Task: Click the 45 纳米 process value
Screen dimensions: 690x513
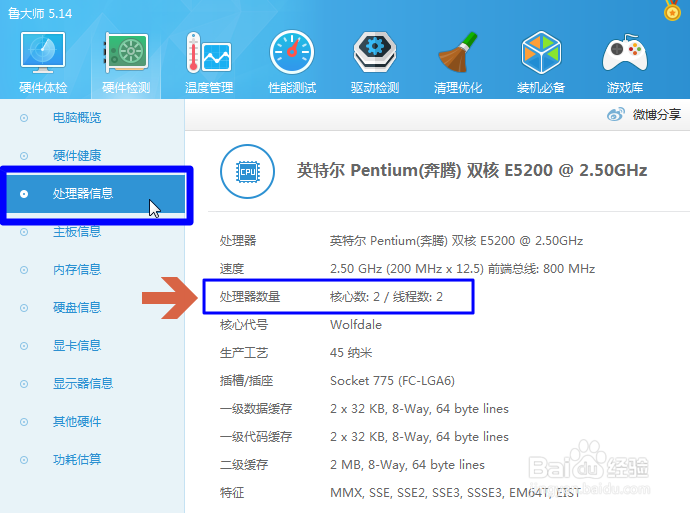Action: (351, 352)
